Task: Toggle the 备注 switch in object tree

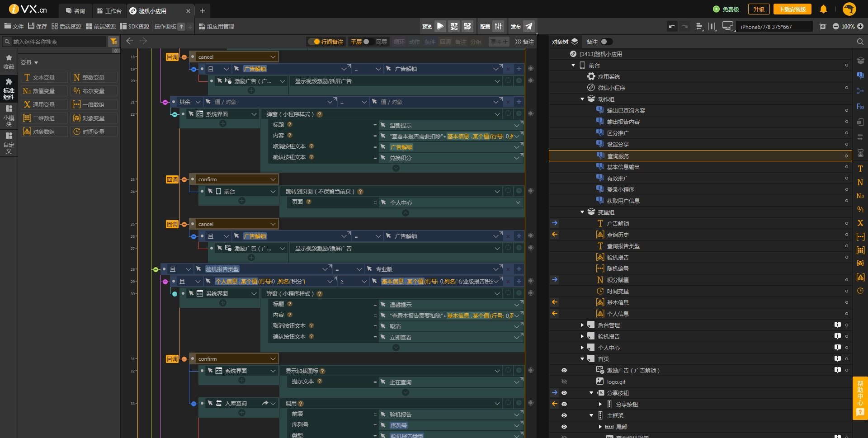Action: (606, 42)
